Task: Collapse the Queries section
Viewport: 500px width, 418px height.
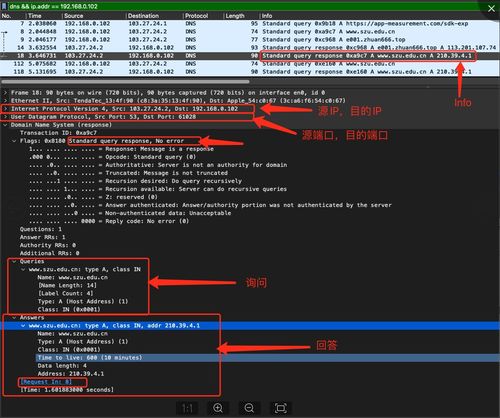Action: point(14,261)
